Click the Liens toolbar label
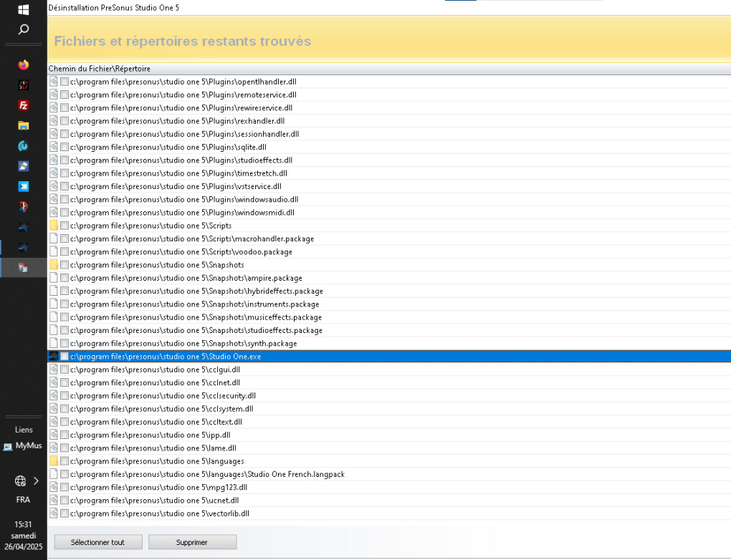 pos(24,430)
